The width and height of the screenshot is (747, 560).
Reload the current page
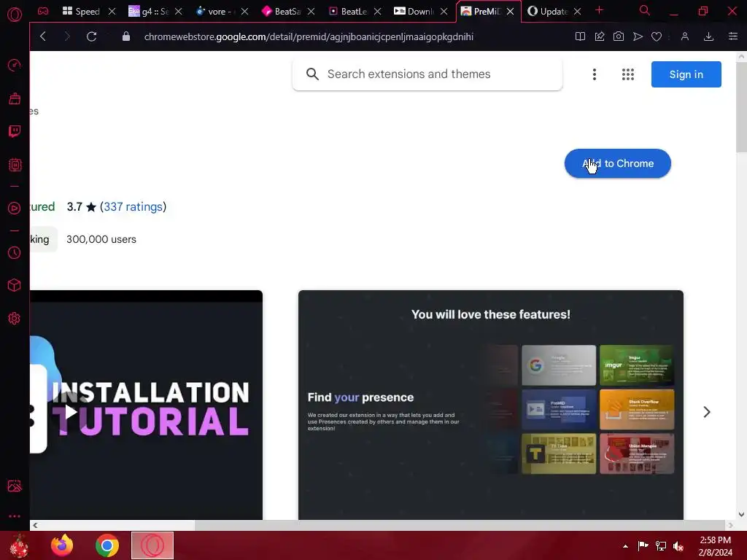pos(91,36)
